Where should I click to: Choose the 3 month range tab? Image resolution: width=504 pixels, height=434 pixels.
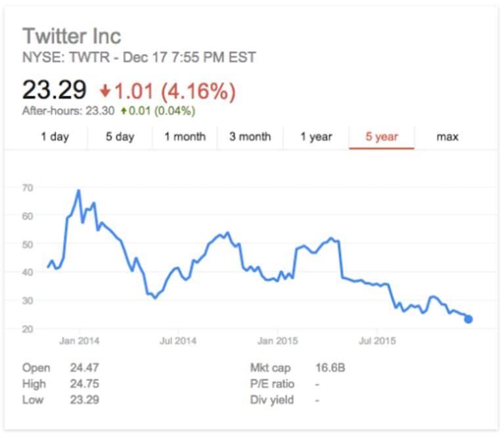point(250,137)
